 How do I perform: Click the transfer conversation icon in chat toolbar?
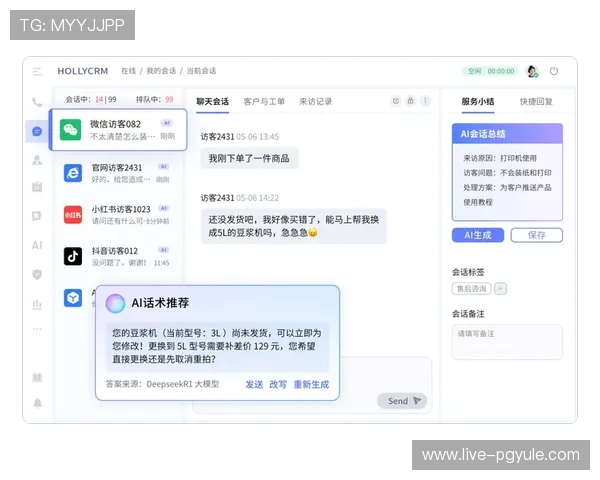point(396,101)
